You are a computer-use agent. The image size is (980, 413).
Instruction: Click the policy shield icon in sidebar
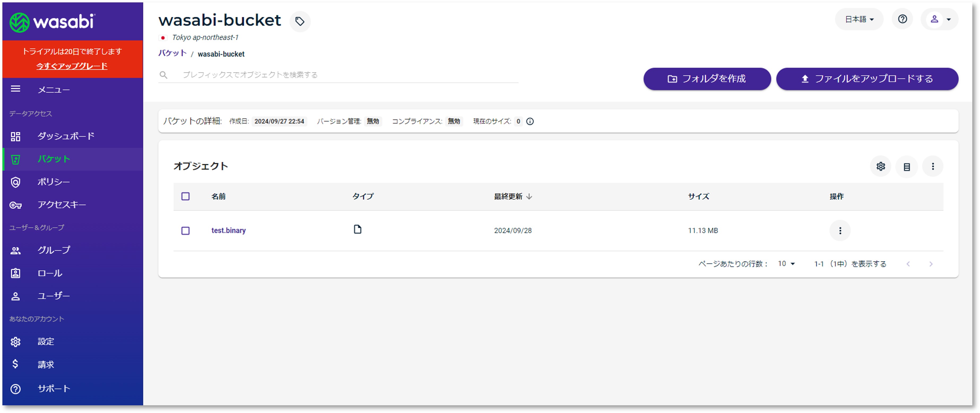(16, 182)
